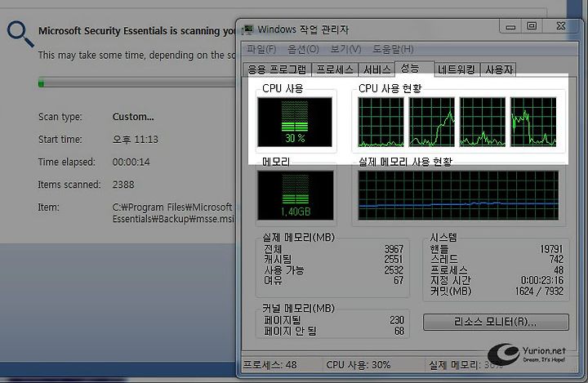
Task: Click the second CPU core history graph
Action: click(432, 122)
